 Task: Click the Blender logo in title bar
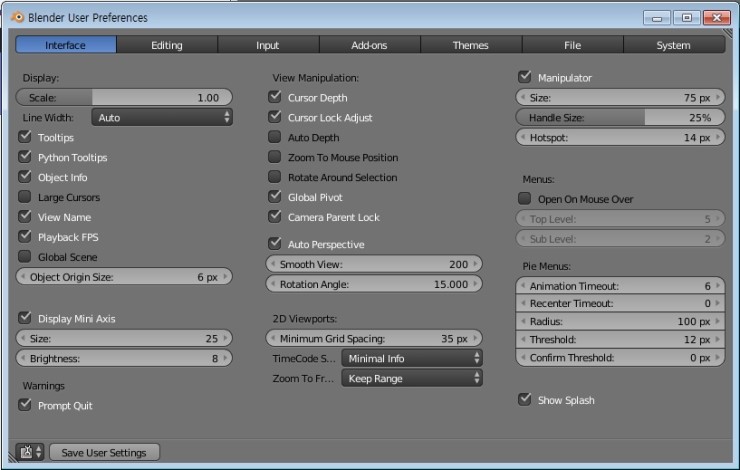point(17,17)
